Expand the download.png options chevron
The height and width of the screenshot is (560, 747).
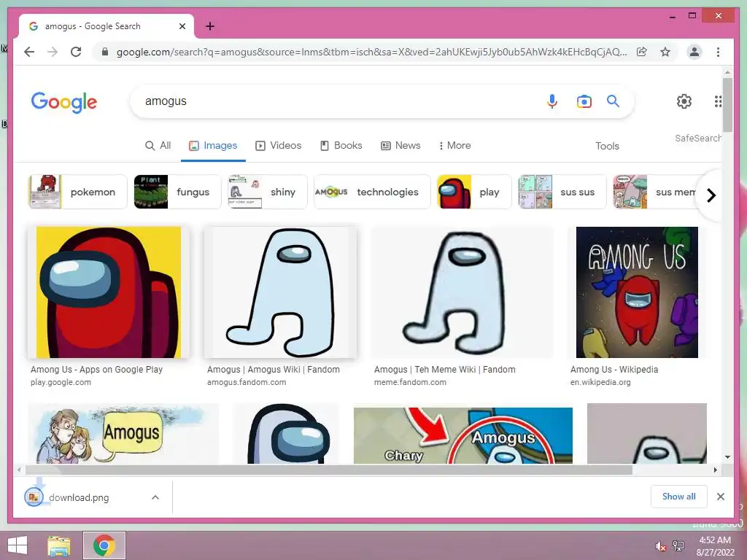coord(155,497)
